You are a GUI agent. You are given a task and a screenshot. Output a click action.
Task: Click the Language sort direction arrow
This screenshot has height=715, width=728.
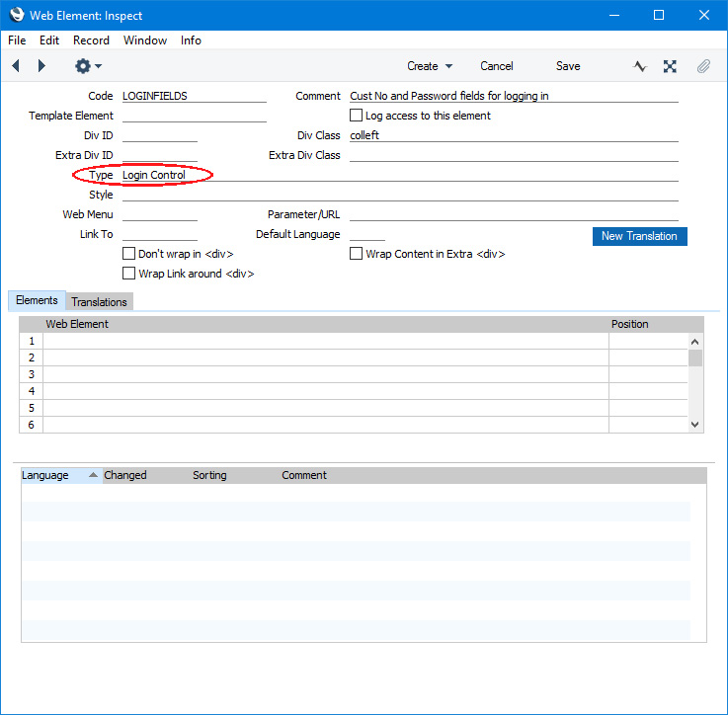click(93, 474)
